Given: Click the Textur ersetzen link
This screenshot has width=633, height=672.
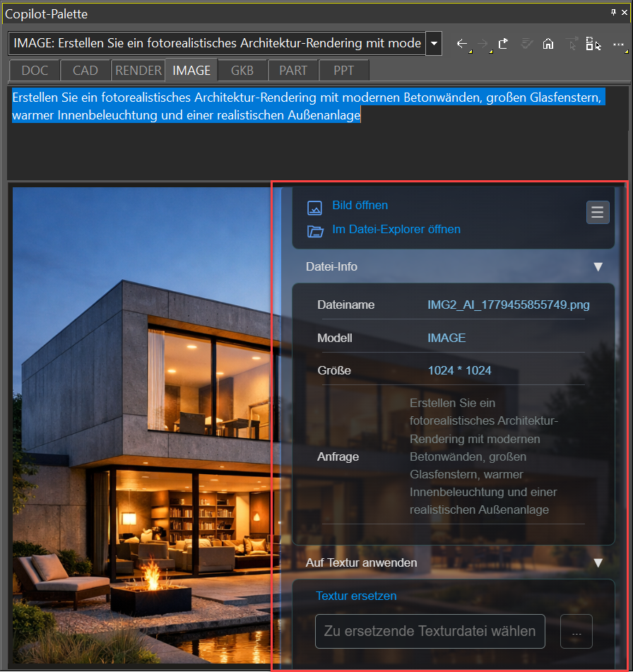Looking at the screenshot, I should (x=356, y=596).
